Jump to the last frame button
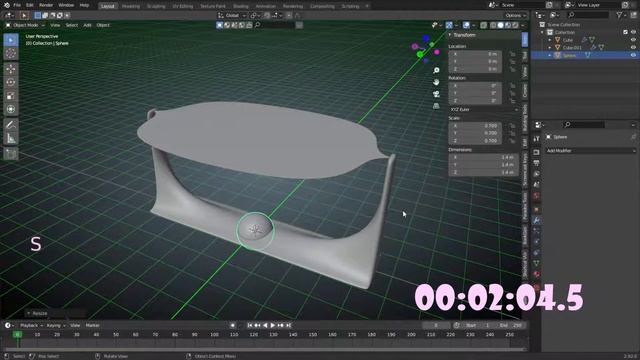This screenshot has width=640, height=360. pos(289,325)
